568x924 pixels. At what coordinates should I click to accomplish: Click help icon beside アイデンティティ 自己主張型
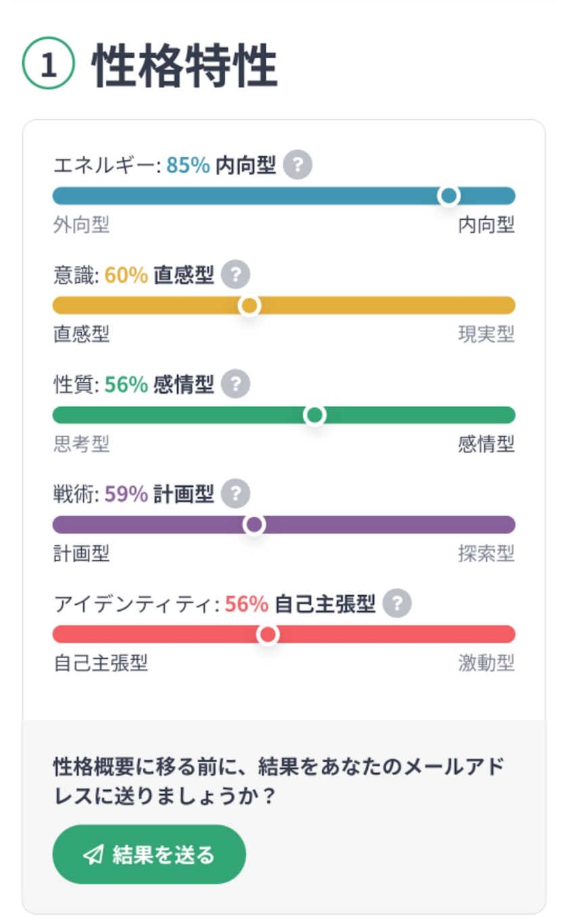tap(397, 603)
